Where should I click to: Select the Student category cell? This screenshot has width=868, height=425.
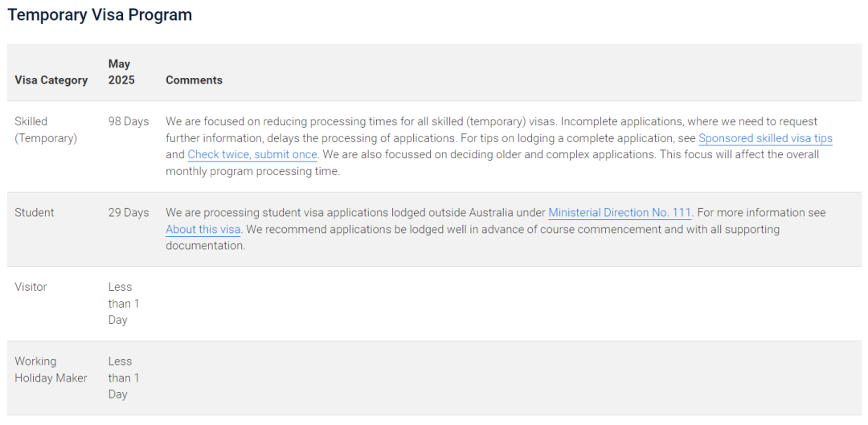pyautogui.click(x=35, y=213)
